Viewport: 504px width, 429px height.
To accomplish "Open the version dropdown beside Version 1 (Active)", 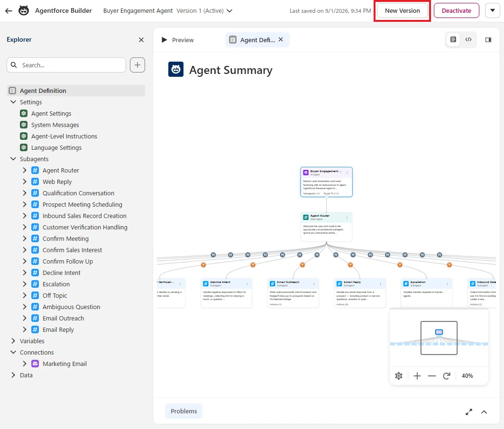I will click(229, 10).
